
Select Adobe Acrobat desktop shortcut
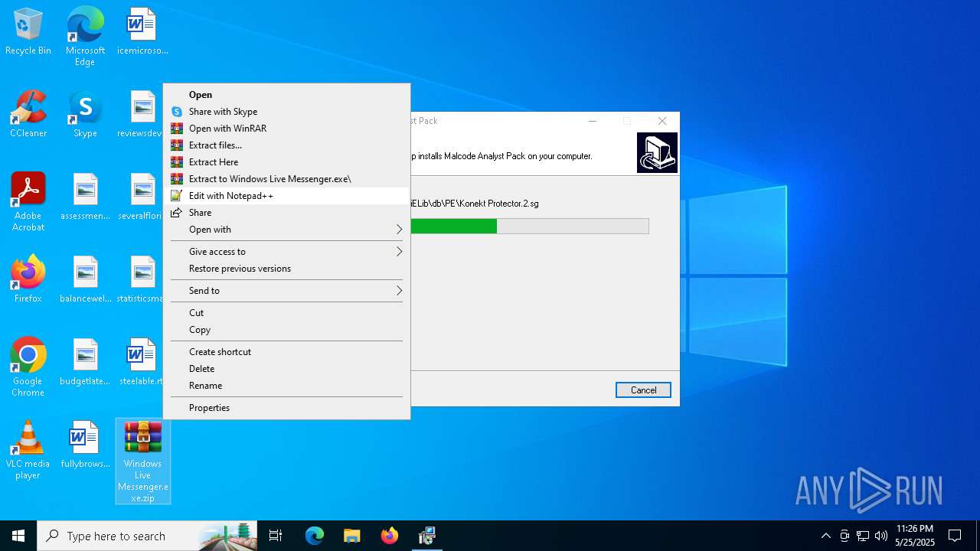[x=28, y=201]
